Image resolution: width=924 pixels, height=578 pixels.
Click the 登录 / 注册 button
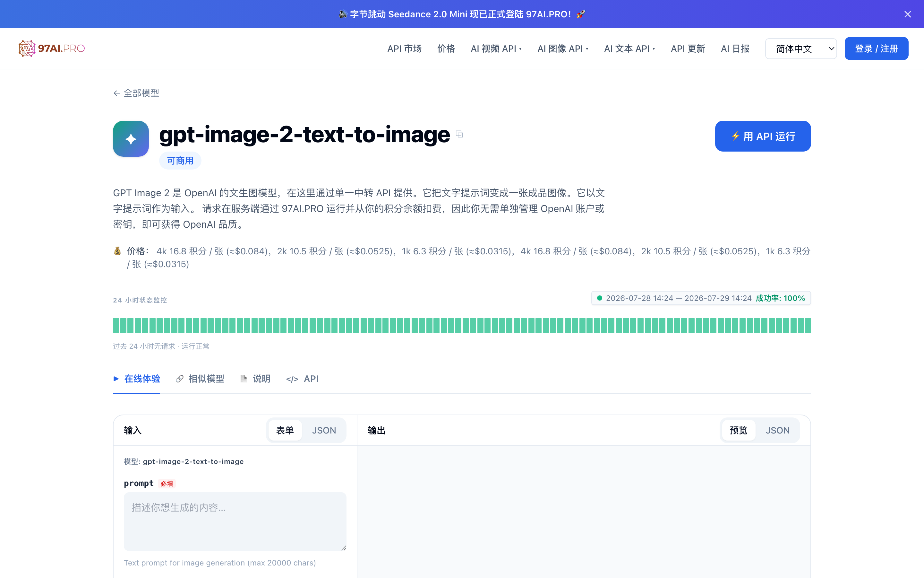point(876,48)
